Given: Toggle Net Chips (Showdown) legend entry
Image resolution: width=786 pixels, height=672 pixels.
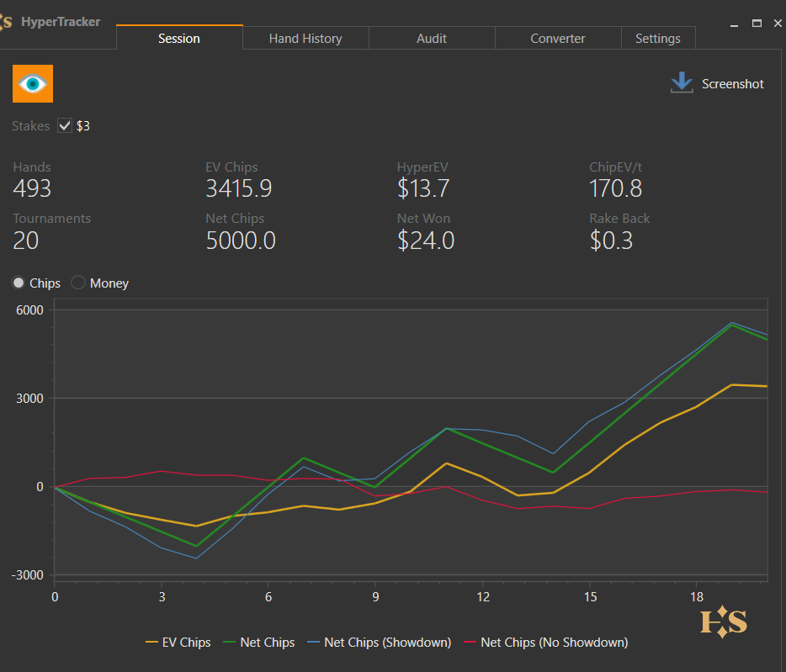Looking at the screenshot, I should (x=379, y=643).
